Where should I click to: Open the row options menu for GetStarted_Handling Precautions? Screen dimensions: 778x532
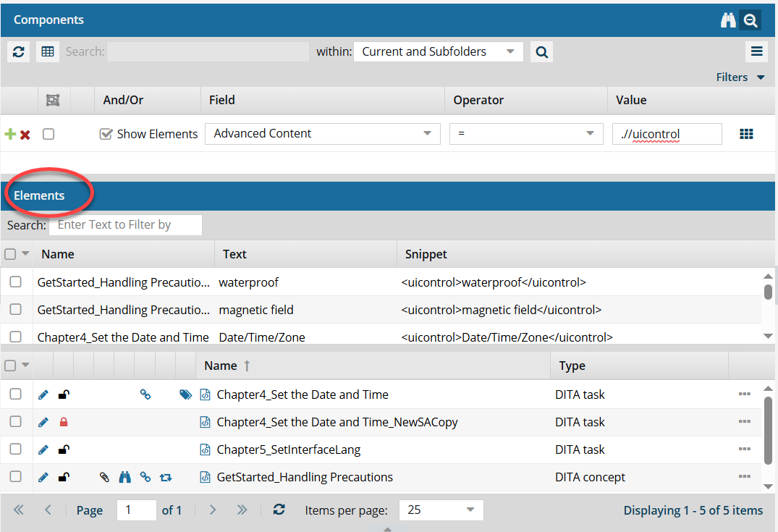744,476
